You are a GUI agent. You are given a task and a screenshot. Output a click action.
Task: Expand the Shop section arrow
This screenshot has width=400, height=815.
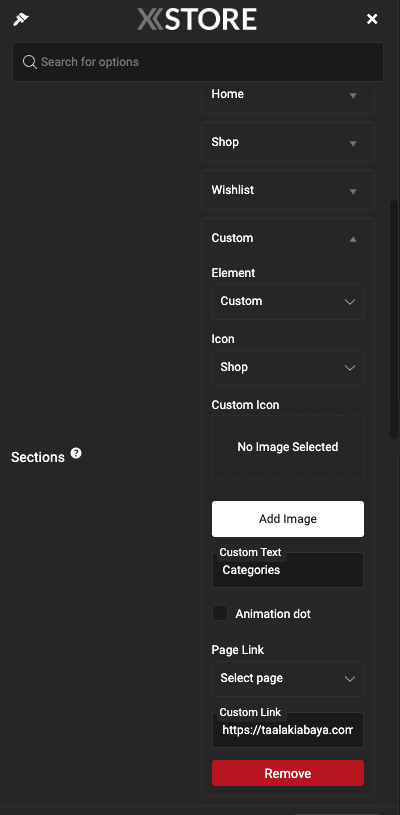coord(353,143)
